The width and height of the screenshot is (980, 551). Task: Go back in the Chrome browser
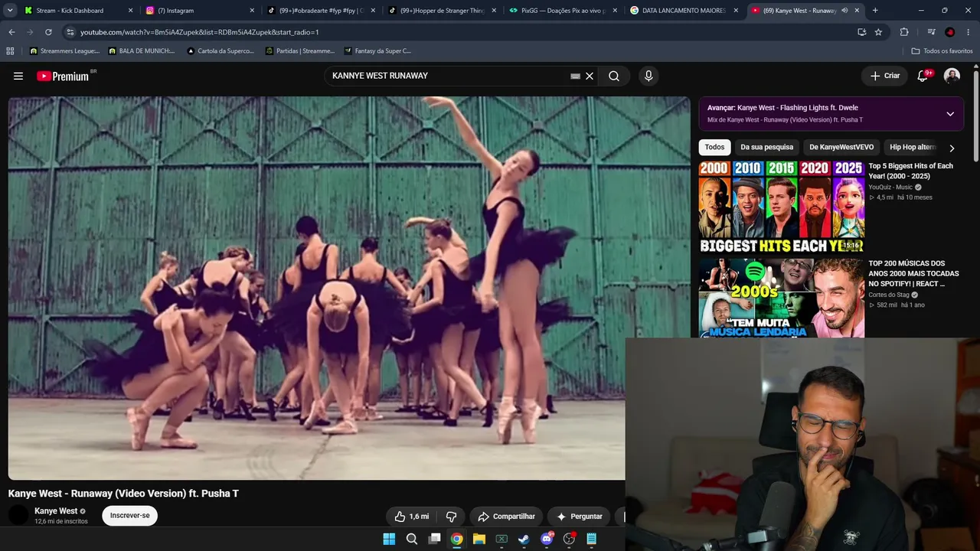click(x=11, y=32)
